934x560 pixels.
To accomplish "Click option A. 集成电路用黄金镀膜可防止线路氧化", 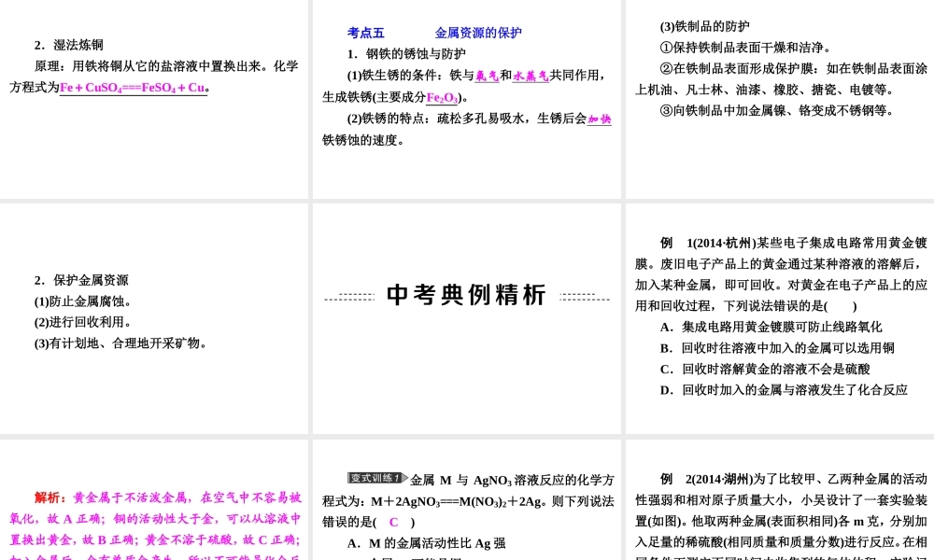I will [771, 328].
